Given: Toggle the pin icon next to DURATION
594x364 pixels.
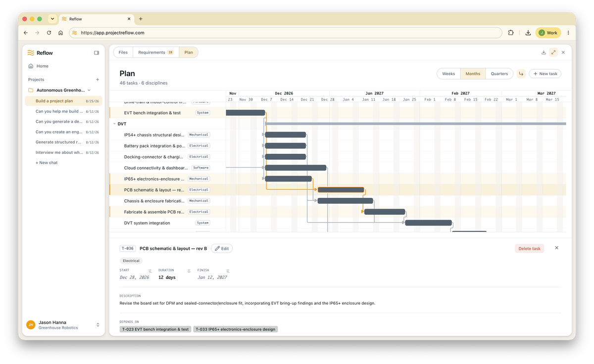Looking at the screenshot, I should tap(189, 271).
